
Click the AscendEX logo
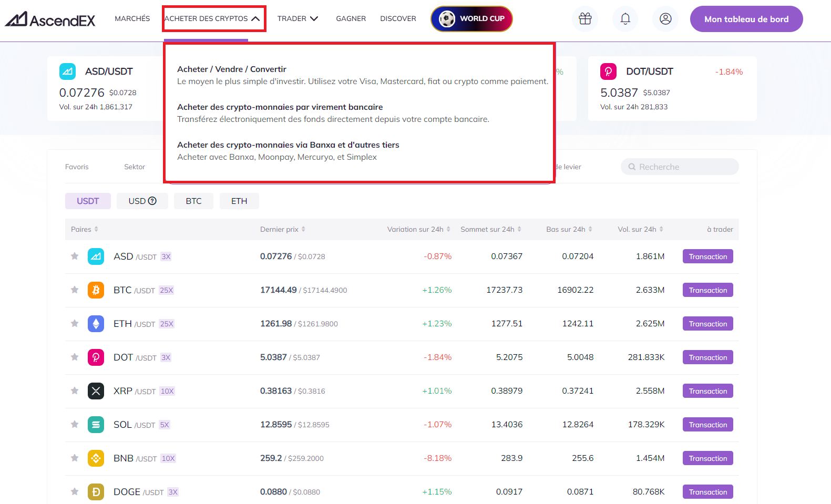point(50,19)
